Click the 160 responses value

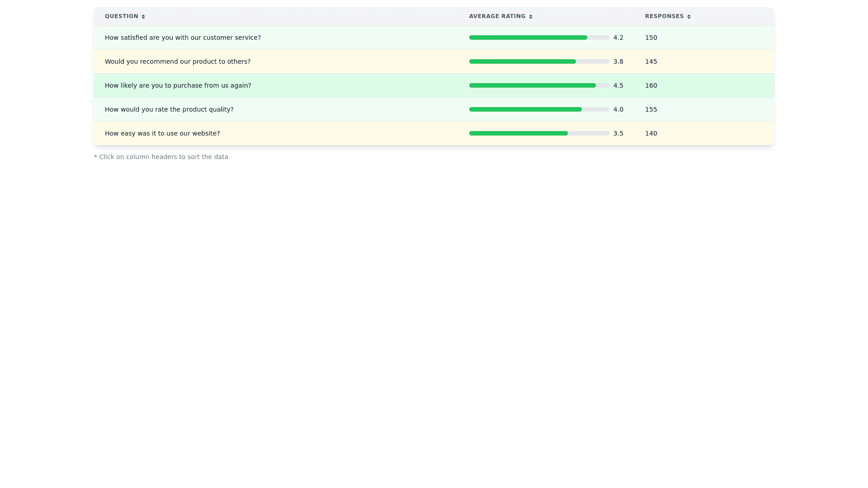651,85
